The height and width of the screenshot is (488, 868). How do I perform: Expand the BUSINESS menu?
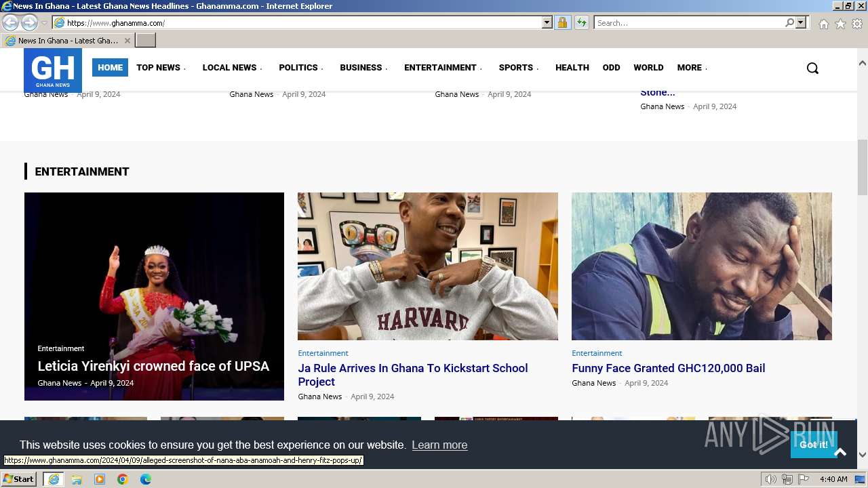point(363,68)
